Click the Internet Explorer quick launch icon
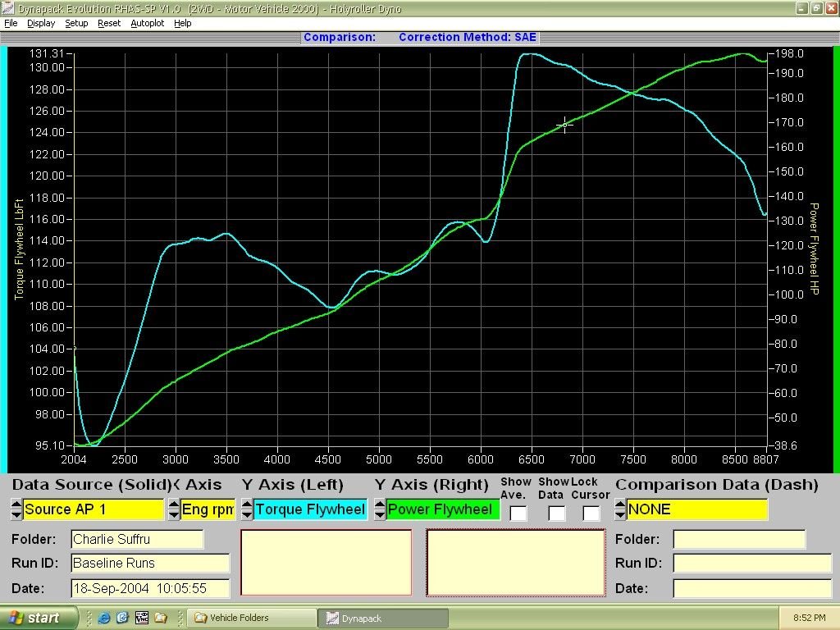The height and width of the screenshot is (630, 840). coord(104,618)
